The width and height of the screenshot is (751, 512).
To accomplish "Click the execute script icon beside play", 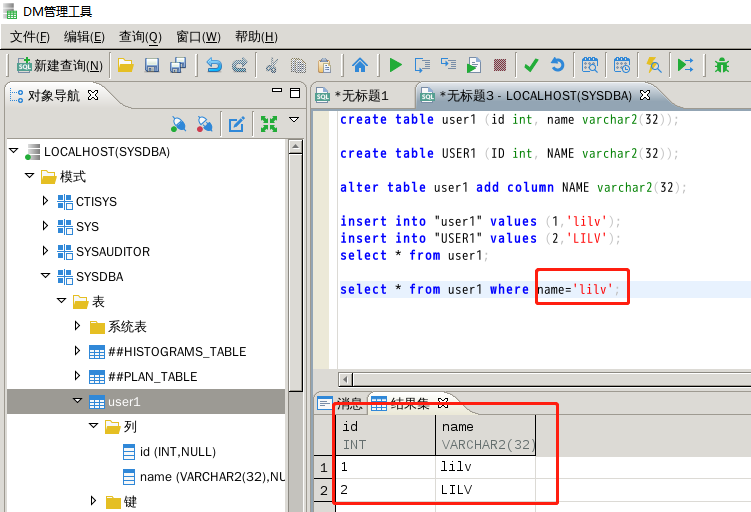I will [x=422, y=65].
